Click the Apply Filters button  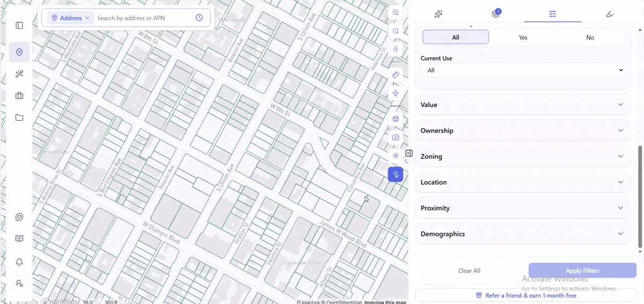click(582, 271)
